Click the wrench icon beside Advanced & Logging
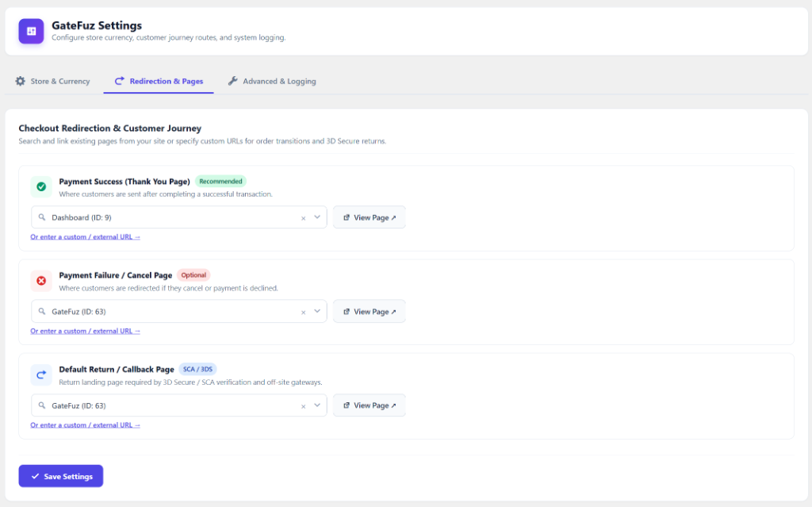 pos(232,81)
